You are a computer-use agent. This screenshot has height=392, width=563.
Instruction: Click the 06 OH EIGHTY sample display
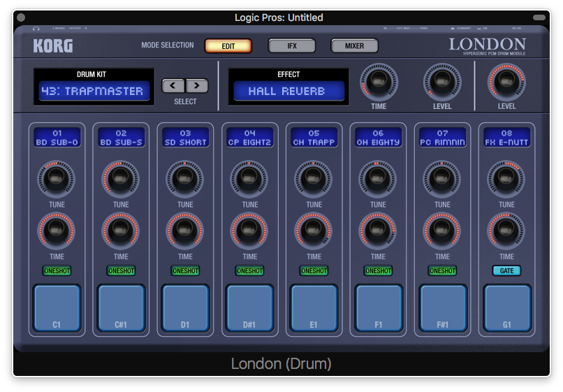point(378,138)
